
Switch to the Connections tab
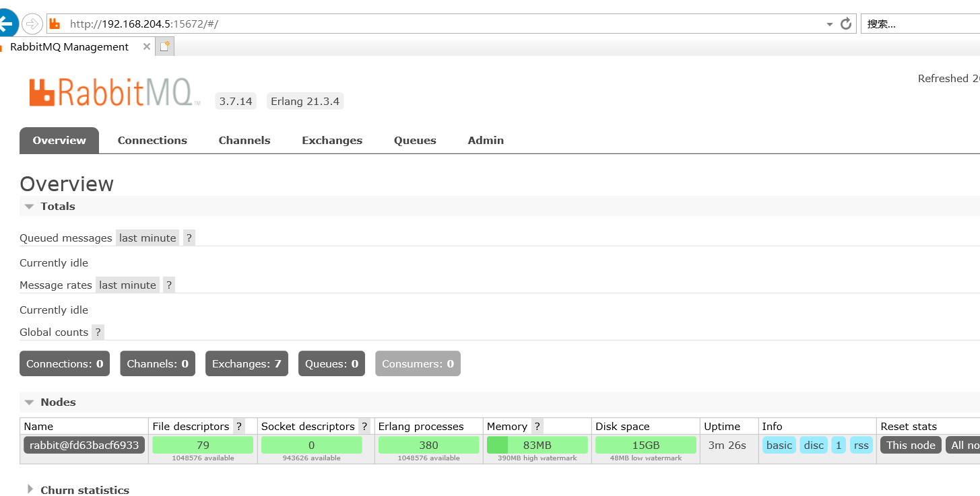pyautogui.click(x=152, y=141)
